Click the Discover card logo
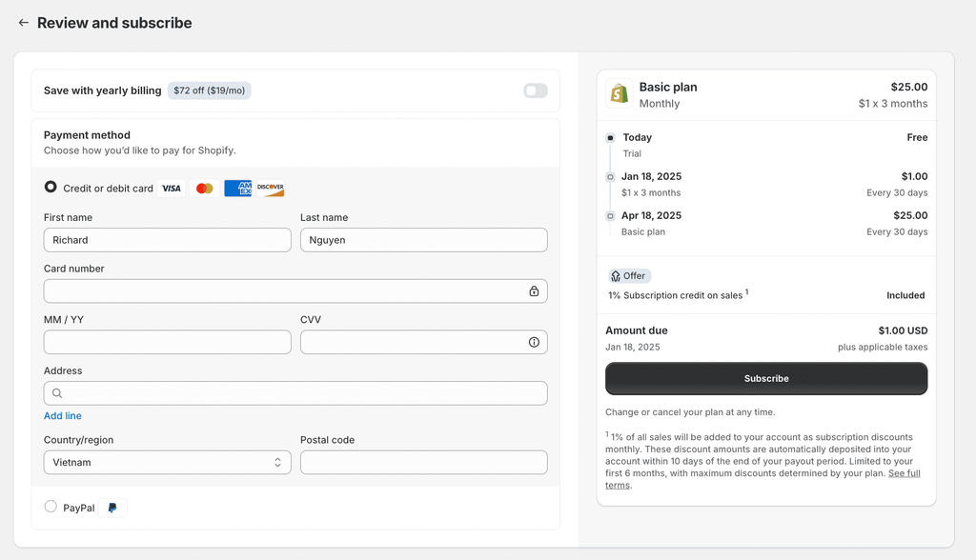Image resolution: width=976 pixels, height=560 pixels. pos(271,188)
